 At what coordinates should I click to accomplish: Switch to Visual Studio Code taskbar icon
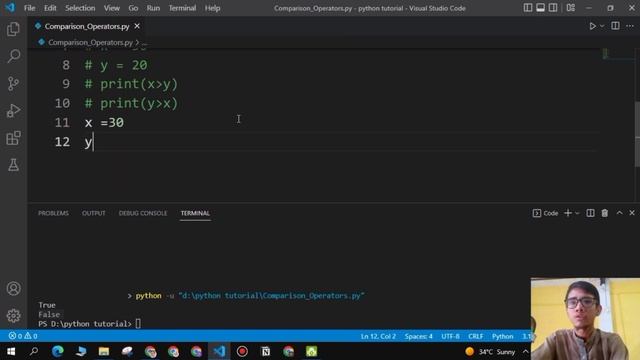pyautogui.click(x=219, y=351)
